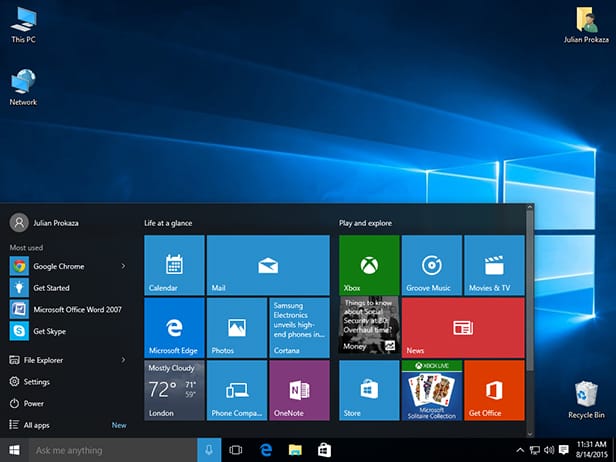Screen dimensions: 616x462
Task: Expand File Explorer jump list arrow
Action: tap(123, 359)
